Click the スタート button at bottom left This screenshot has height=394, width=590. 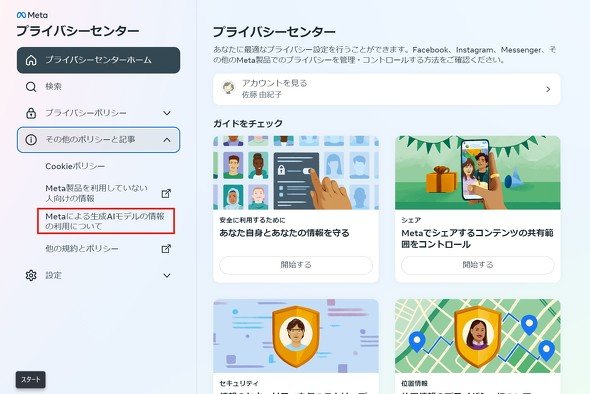tap(30, 379)
